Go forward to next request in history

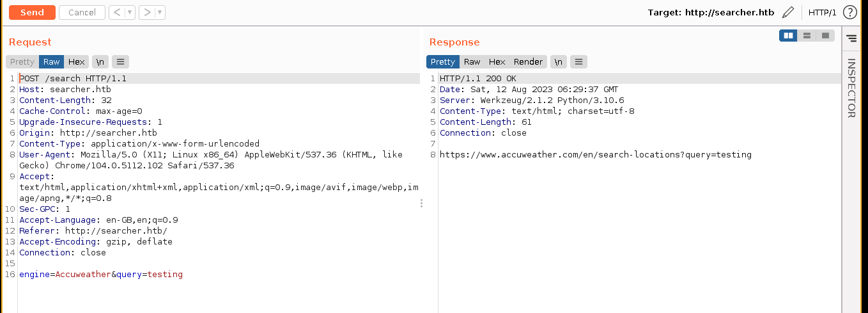tap(146, 12)
